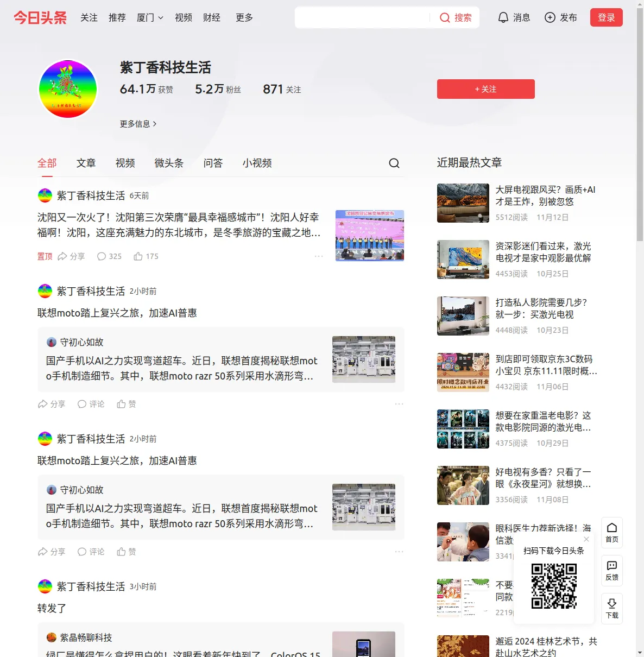Open article 资深影迷们看过来，激光电视
The width and height of the screenshot is (644, 657).
(544, 252)
